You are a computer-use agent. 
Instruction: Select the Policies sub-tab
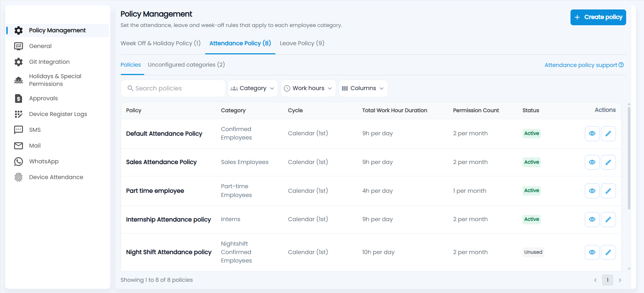131,65
